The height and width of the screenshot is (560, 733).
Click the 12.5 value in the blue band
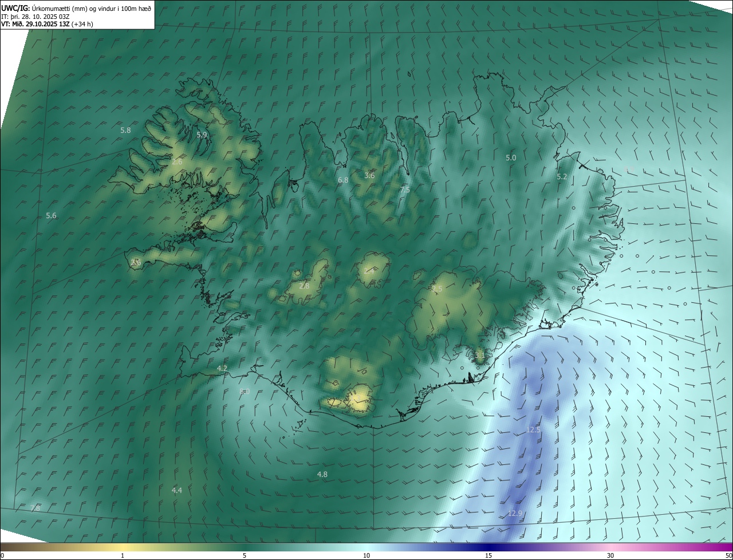click(533, 429)
